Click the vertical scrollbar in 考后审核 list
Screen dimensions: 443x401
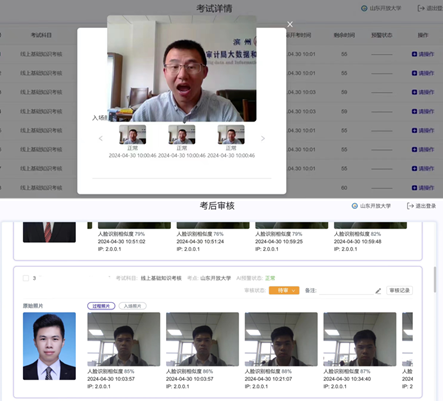coord(434,279)
